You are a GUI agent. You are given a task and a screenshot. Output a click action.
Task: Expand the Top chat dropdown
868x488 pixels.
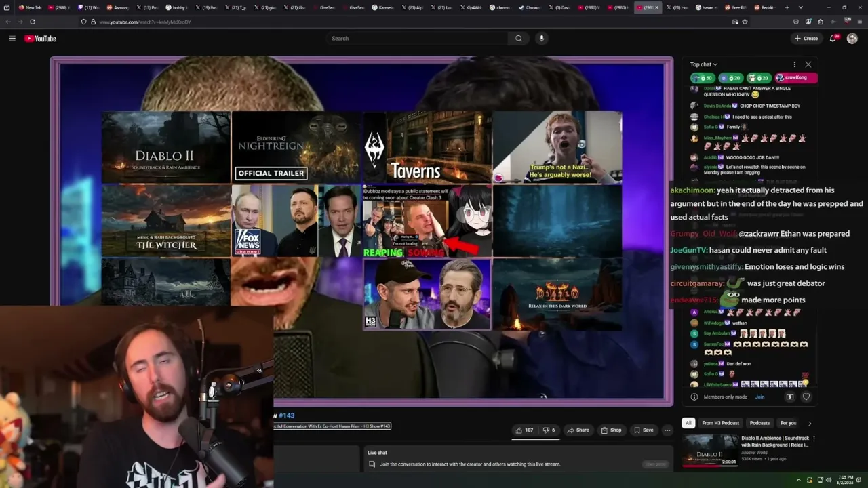(704, 64)
